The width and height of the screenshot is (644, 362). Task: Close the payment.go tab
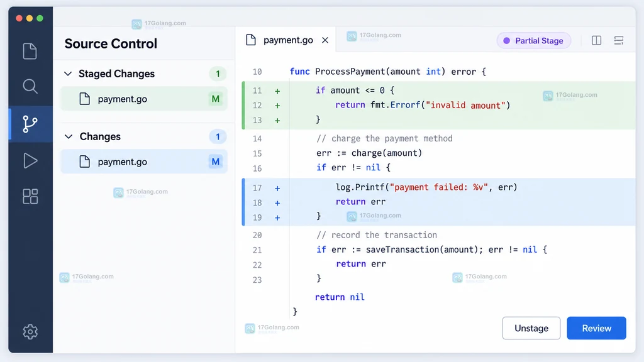[x=325, y=40]
